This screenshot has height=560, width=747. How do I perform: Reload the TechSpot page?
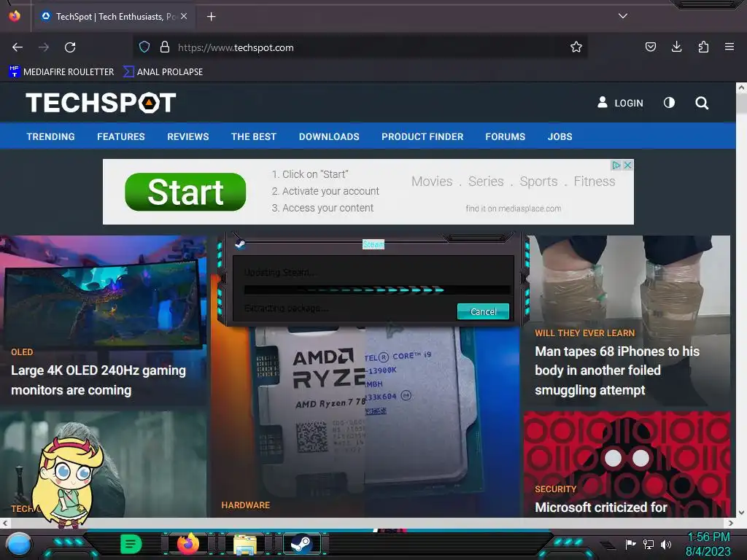[x=70, y=47]
